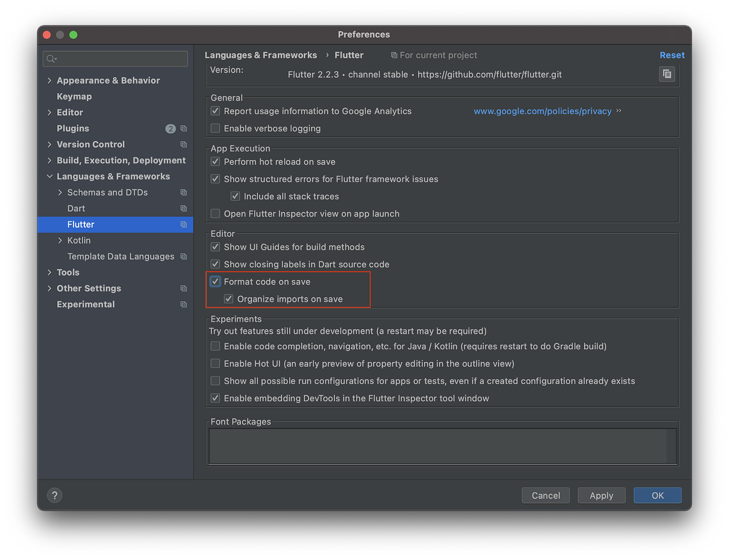The height and width of the screenshot is (560, 729).
Task: Click the project-level icon beside Experimental
Action: (x=183, y=304)
